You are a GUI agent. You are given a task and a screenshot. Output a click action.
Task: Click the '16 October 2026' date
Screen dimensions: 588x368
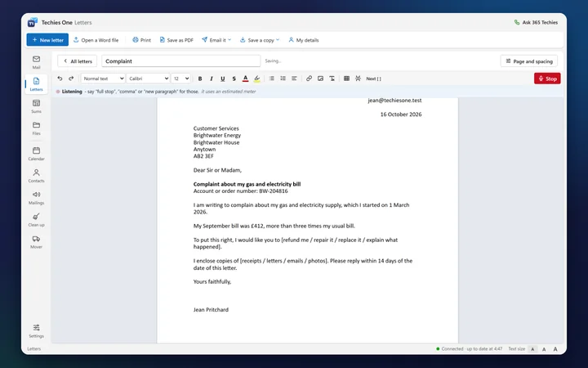coord(401,114)
